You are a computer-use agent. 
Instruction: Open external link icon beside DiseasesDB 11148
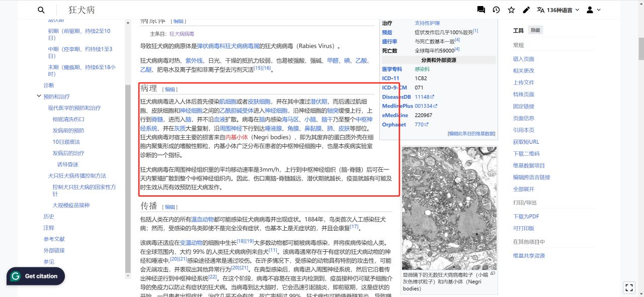(432, 96)
